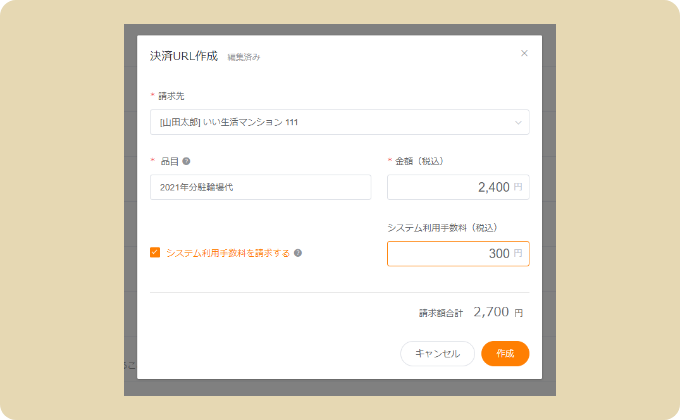Click the システム利用手数料(税込) label above fee field
The width and height of the screenshot is (680, 420).
point(442,228)
